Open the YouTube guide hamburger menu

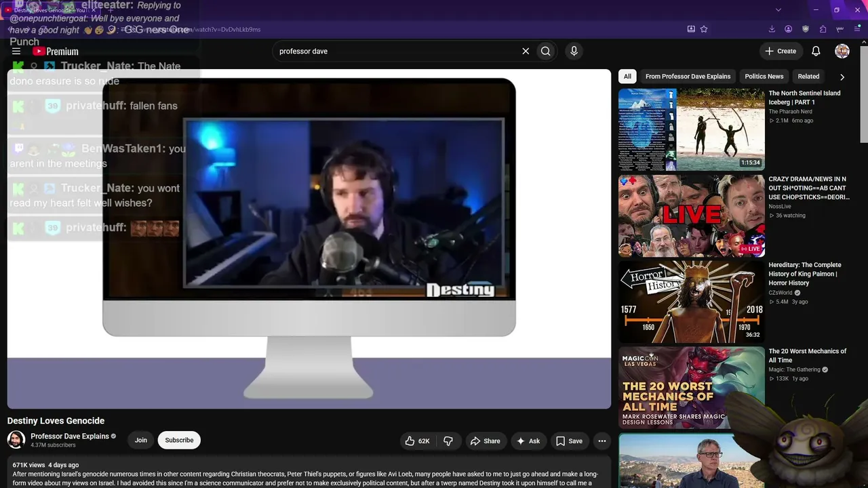(16, 51)
